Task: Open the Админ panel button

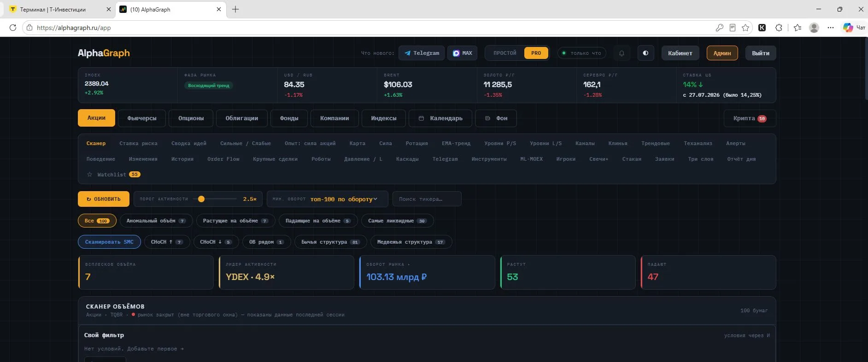Action: coord(722,53)
